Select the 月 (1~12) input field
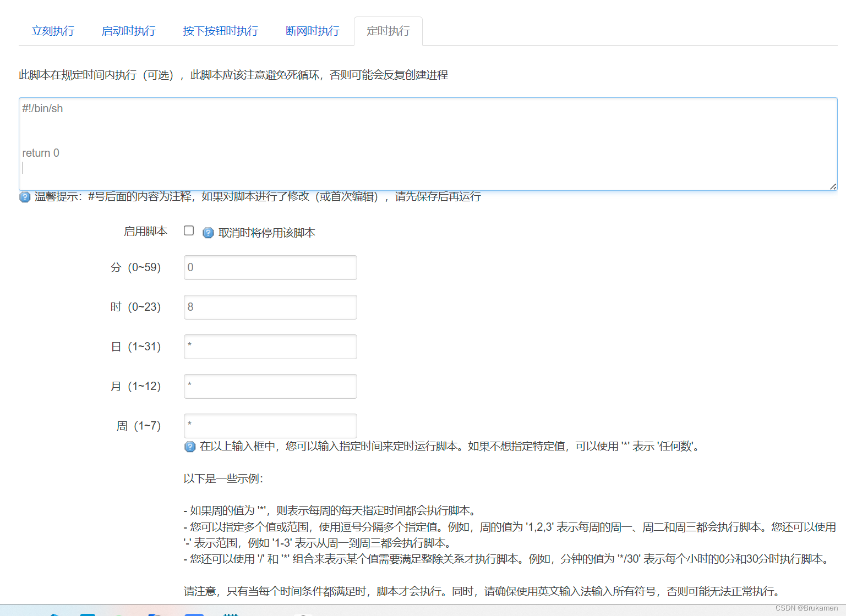Image resolution: width=846 pixels, height=616 pixels. [270, 386]
